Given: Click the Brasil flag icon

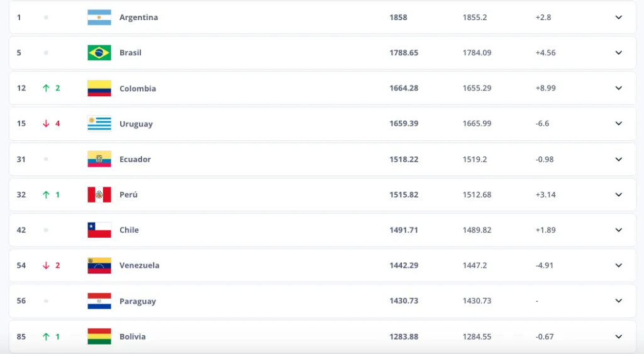Looking at the screenshot, I should tap(99, 53).
